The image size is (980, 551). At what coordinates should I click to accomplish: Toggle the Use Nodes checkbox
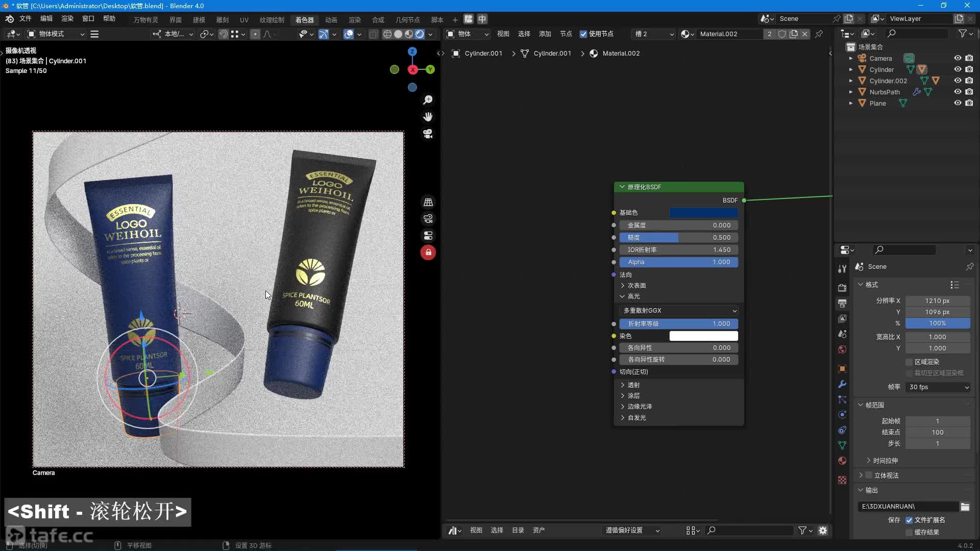point(583,34)
